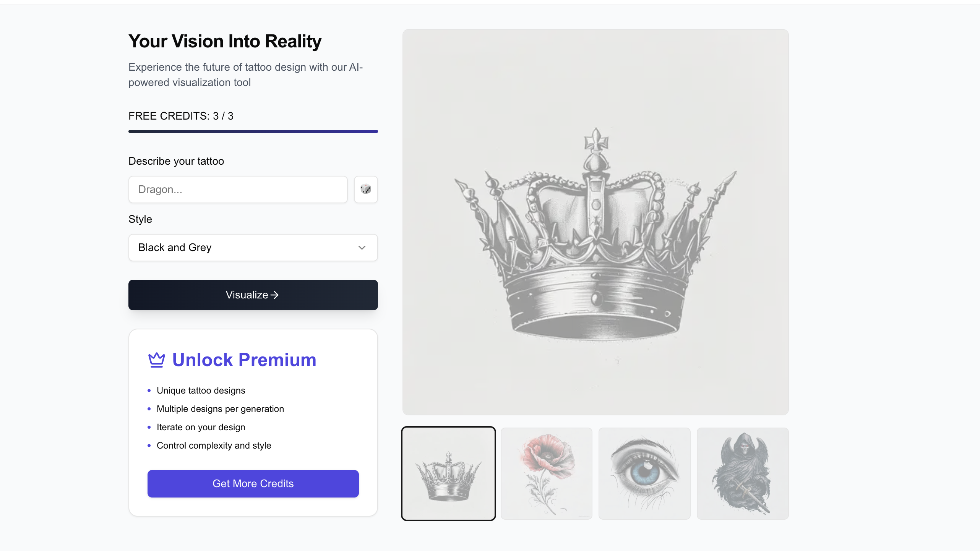
Task: Click the FREE CREDITS: 3 / 3 label
Action: pos(181,116)
